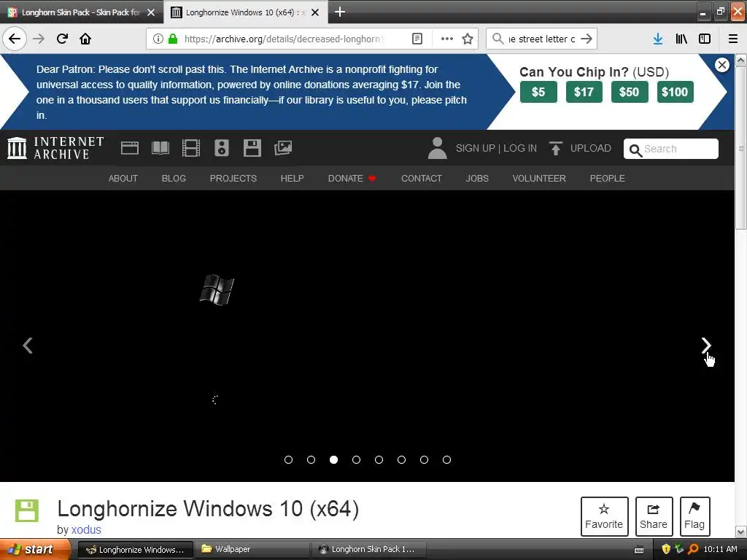Image resolution: width=747 pixels, height=560 pixels.
Task: Favorite this Longhornize item
Action: [x=604, y=516]
